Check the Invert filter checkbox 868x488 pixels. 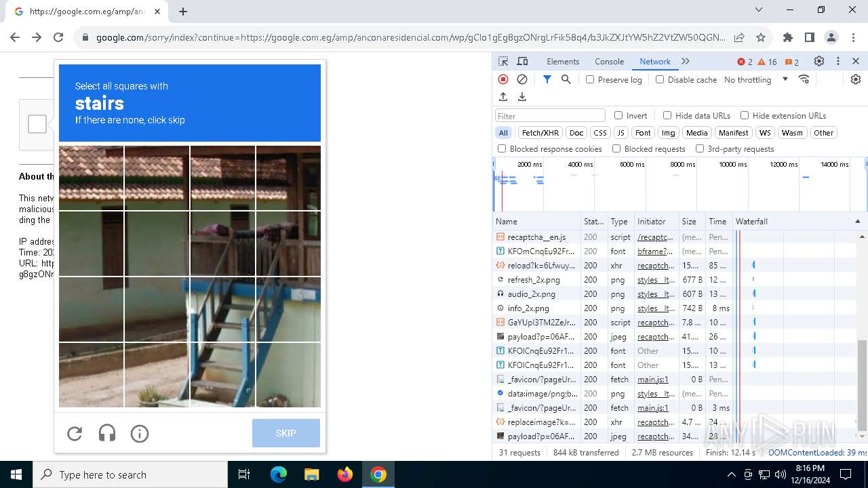pos(618,115)
